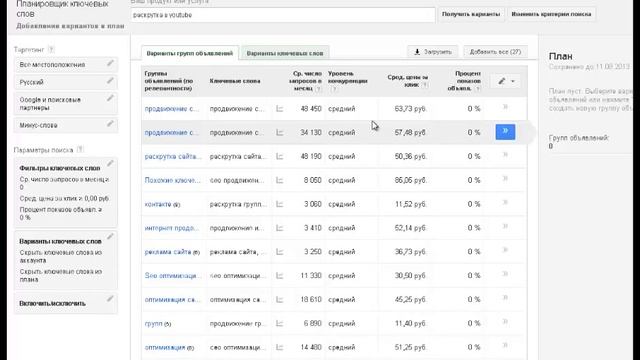Show trend chart icon for контакте row
Screen dimensions: 640x360
point(280,204)
